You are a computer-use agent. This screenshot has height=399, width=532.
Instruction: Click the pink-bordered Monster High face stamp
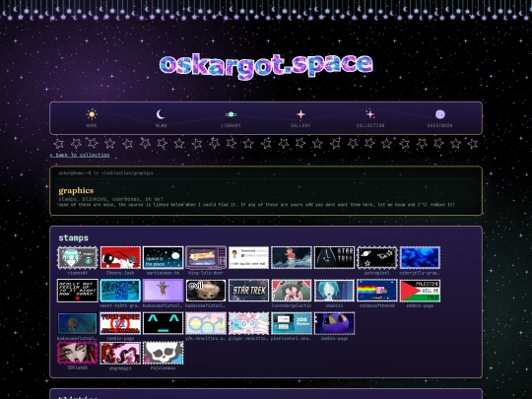78,354
